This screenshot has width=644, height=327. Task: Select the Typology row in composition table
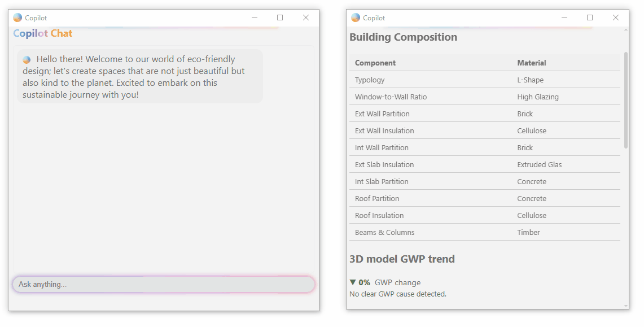click(x=485, y=80)
